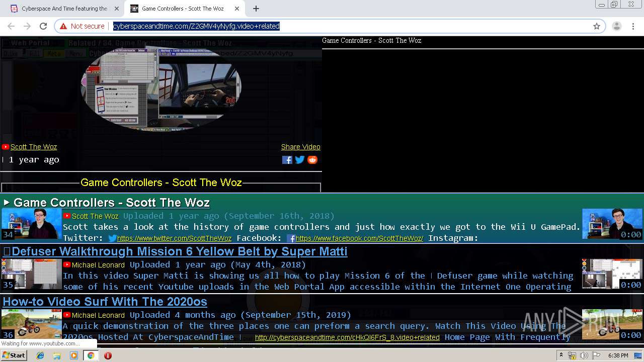The width and height of the screenshot is (644, 362).
Task: Play the Game Controllers - Scott The Woz list title
Action: coord(111,203)
